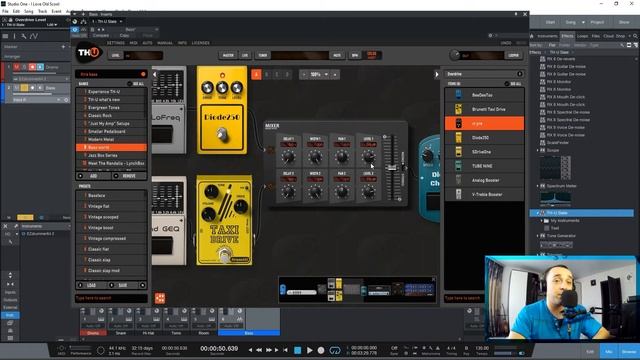The height and width of the screenshot is (360, 640).
Task: Select SDriveOne in component list
Action: pos(484,152)
